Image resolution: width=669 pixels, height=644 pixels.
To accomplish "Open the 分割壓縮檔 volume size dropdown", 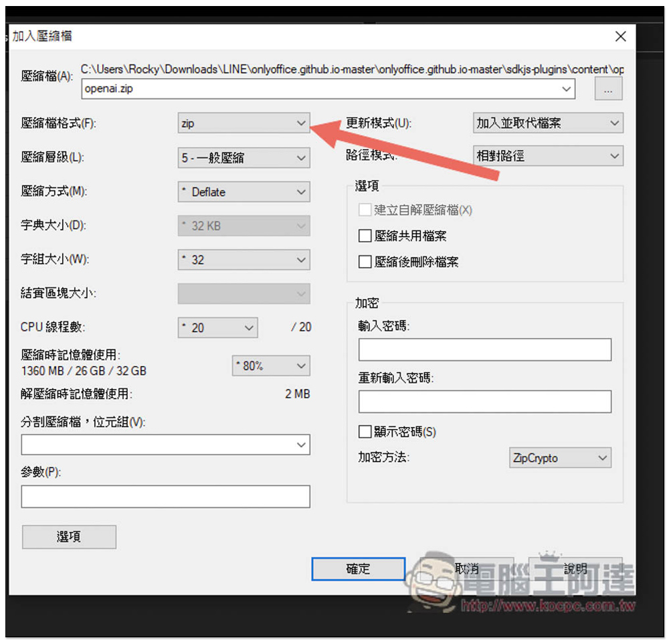I will (x=165, y=445).
